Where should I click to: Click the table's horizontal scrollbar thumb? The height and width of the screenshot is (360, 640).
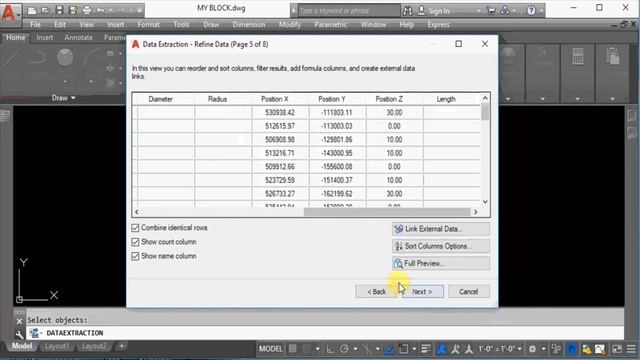[x=387, y=212]
